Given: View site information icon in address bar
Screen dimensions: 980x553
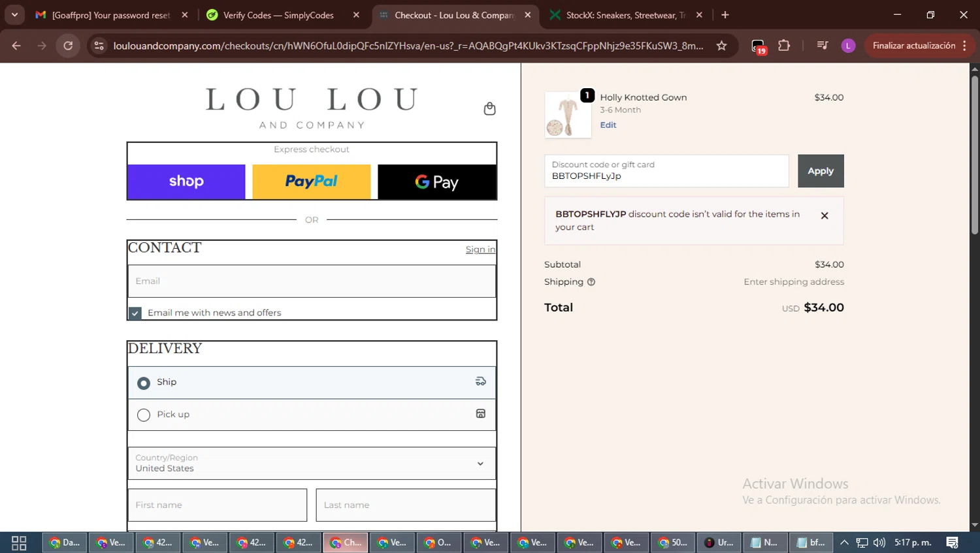Looking at the screenshot, I should [99, 46].
